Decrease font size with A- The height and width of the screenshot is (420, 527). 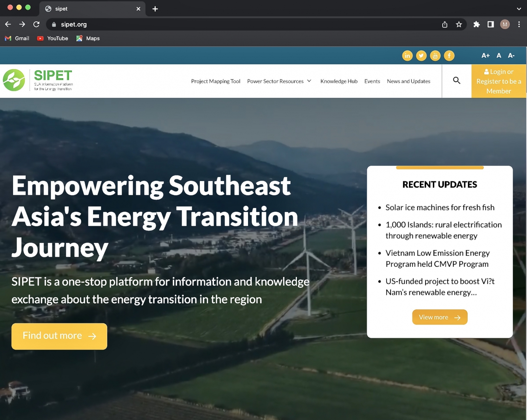click(511, 56)
